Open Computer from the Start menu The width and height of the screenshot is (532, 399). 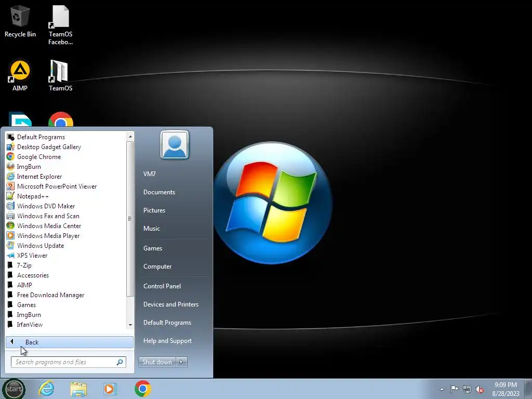tap(157, 267)
